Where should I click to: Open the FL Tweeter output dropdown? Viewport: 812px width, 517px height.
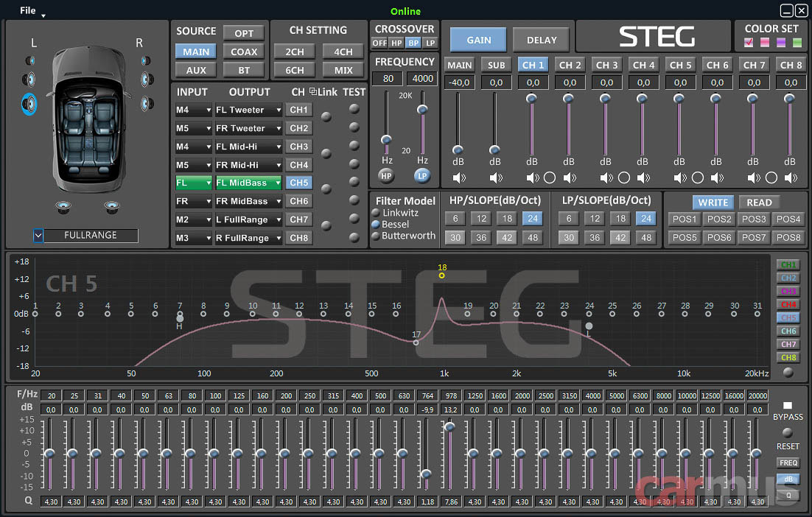[248, 110]
